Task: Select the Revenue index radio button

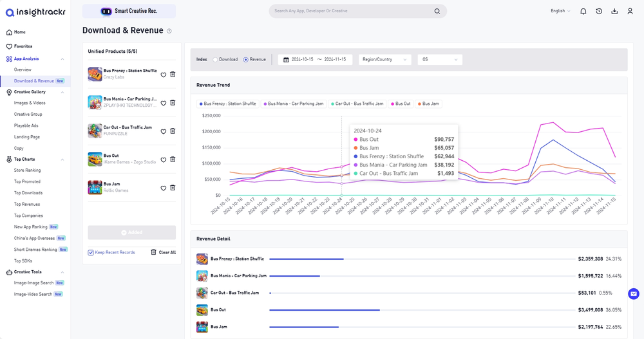Action: click(x=245, y=60)
